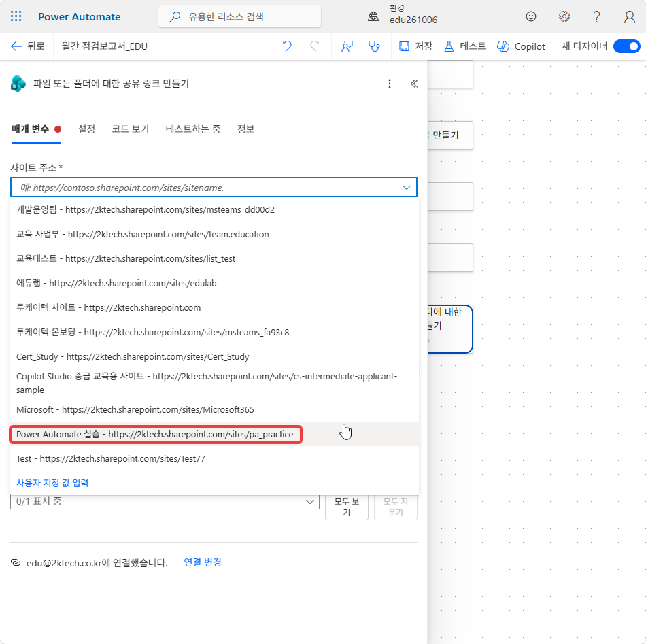The height and width of the screenshot is (644, 646).
Task: Open the account profile icon
Action: click(x=629, y=16)
